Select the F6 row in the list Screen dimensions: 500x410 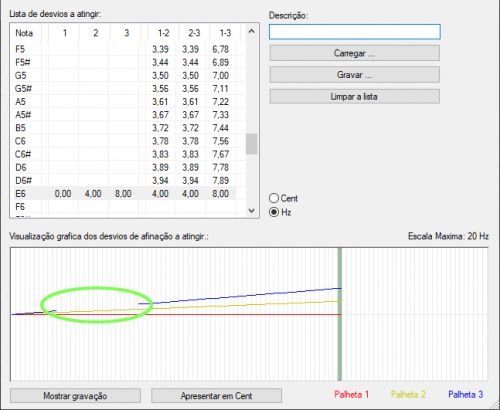123,207
